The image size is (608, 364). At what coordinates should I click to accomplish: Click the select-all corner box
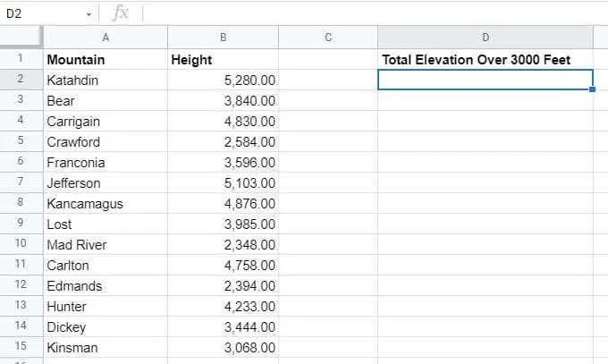tap(21, 38)
